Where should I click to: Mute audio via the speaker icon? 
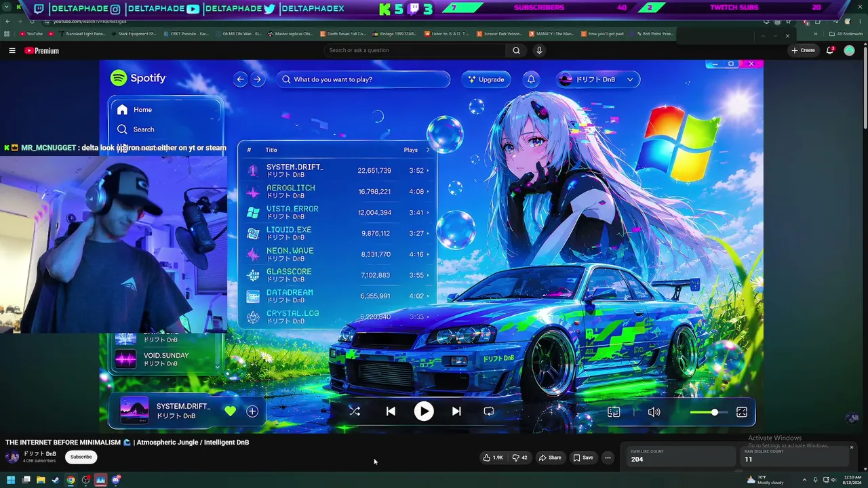[x=654, y=412]
